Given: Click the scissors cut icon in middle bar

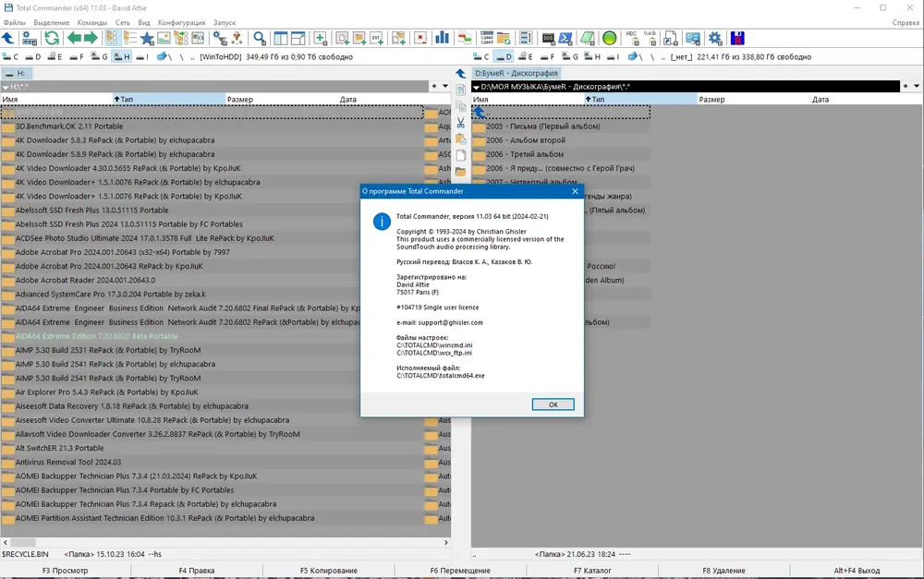Looking at the screenshot, I should click(x=461, y=123).
